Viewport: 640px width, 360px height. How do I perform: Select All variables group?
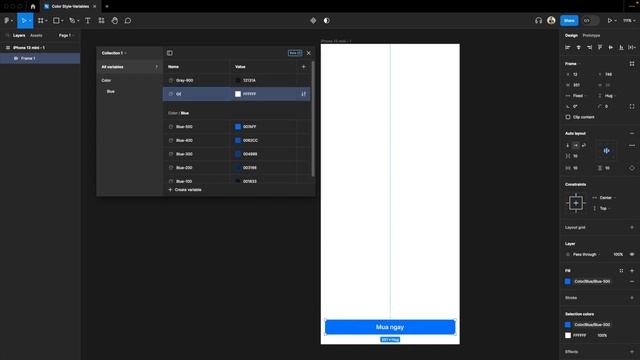point(129,67)
